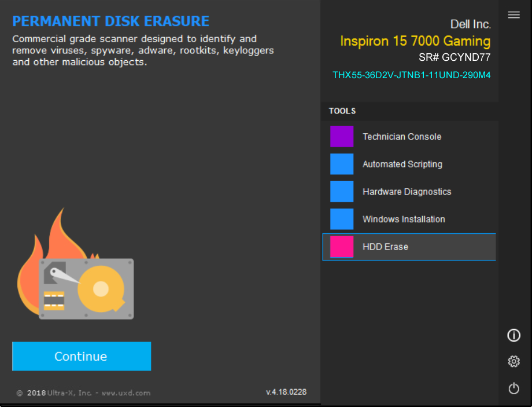Click the Continue button
The image size is (532, 407).
pyautogui.click(x=82, y=356)
